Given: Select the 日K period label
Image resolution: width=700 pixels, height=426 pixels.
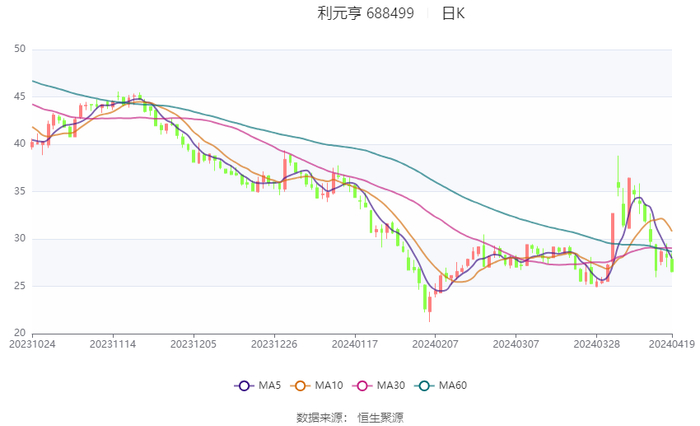Looking at the screenshot, I should 454,14.
